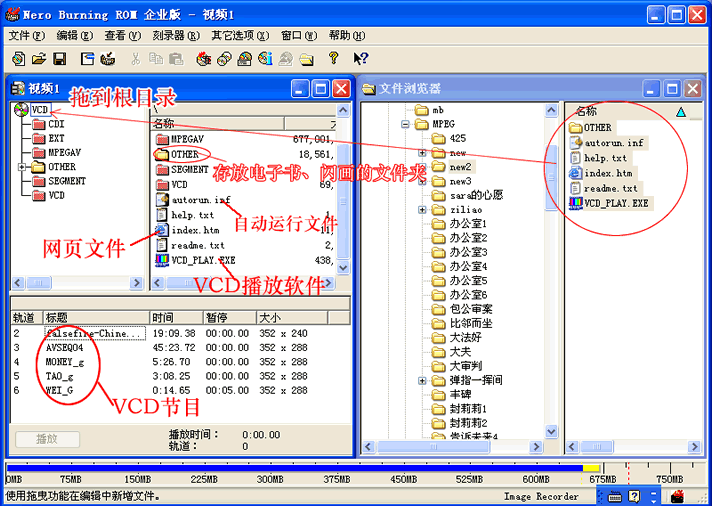
Task: Click the Save floppy disk icon
Action: click(x=60, y=59)
